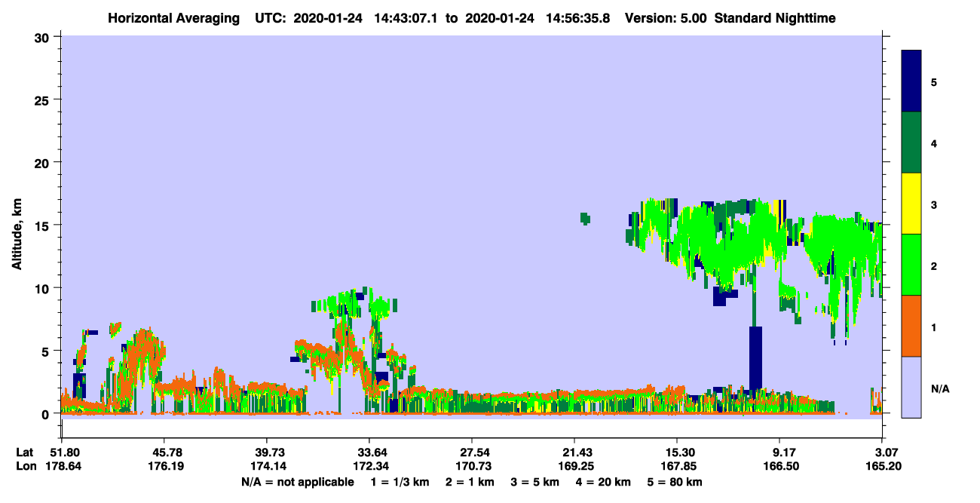Click the colorbar label '1'
The image size is (980, 503).
[934, 326]
